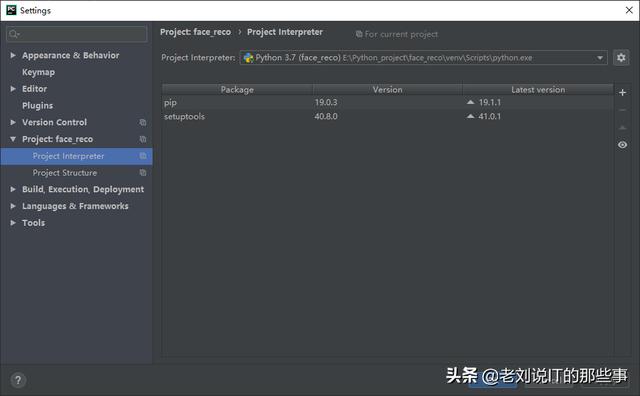The width and height of the screenshot is (640, 396).
Task: Expand the Editor section
Action: click(13, 89)
